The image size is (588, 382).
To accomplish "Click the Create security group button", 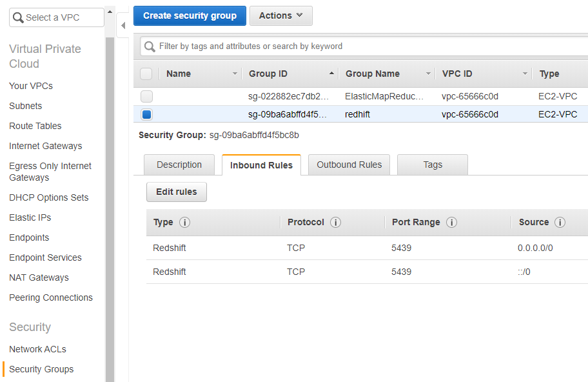I will pos(190,15).
